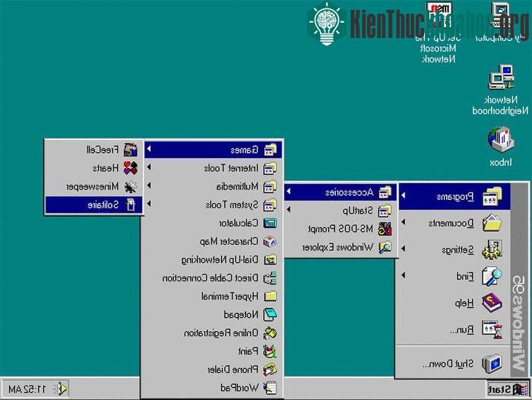
Task: Open the Games submenu entry
Action: [x=213, y=150]
